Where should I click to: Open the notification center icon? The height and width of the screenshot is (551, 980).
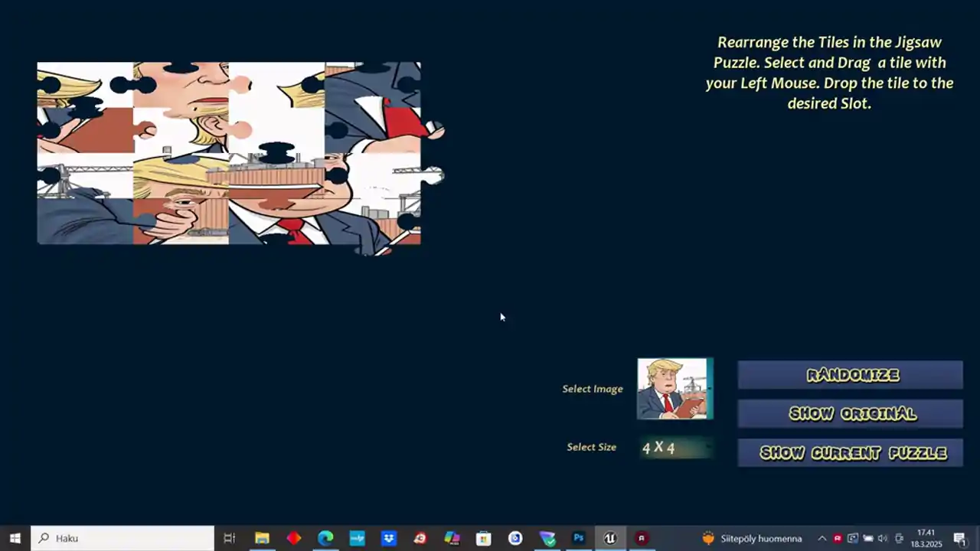pos(960,538)
